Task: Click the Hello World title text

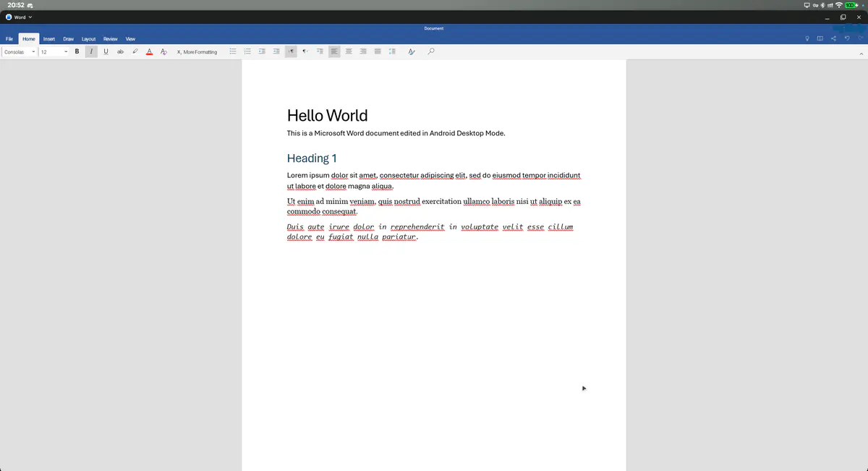Action: point(327,116)
